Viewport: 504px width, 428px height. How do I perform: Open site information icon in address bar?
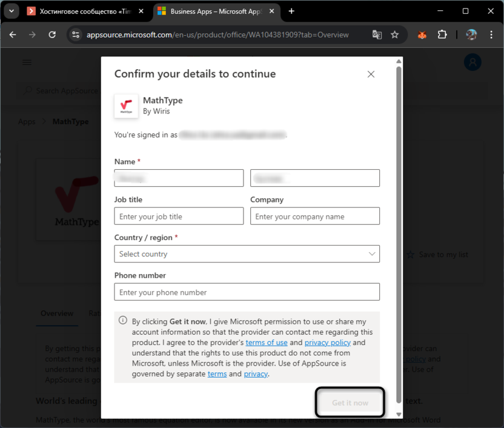tap(76, 35)
